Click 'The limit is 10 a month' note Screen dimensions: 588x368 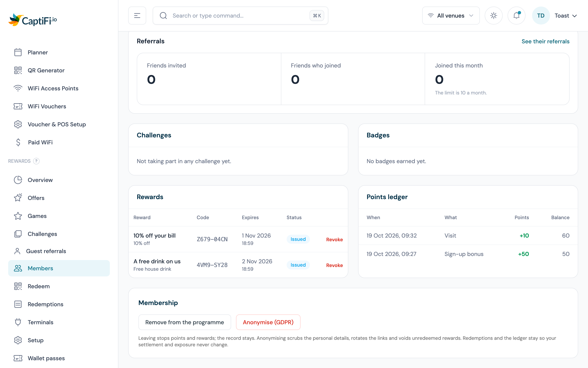pyautogui.click(x=461, y=93)
